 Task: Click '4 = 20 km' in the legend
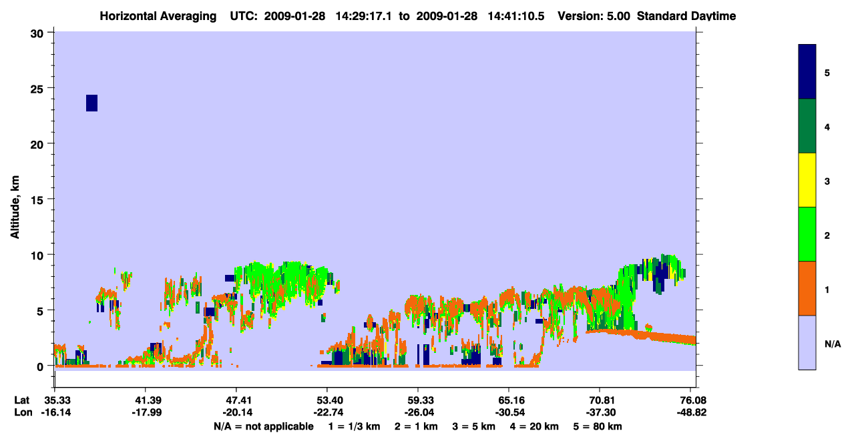click(x=535, y=426)
